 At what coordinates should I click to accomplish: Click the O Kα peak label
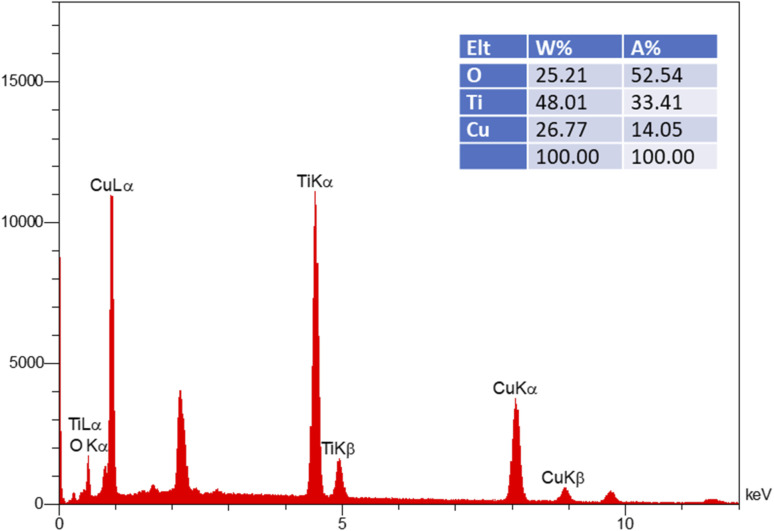[x=89, y=446]
